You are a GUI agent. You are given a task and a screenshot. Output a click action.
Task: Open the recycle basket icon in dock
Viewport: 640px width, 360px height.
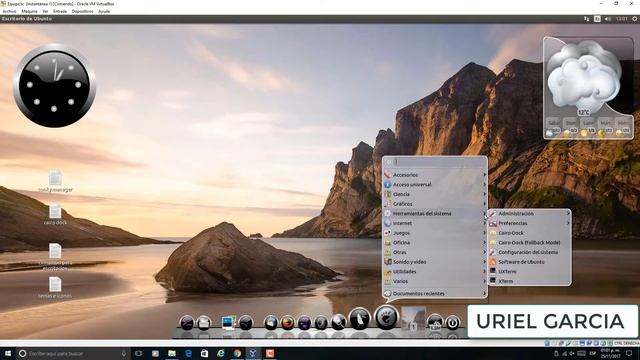click(435, 322)
